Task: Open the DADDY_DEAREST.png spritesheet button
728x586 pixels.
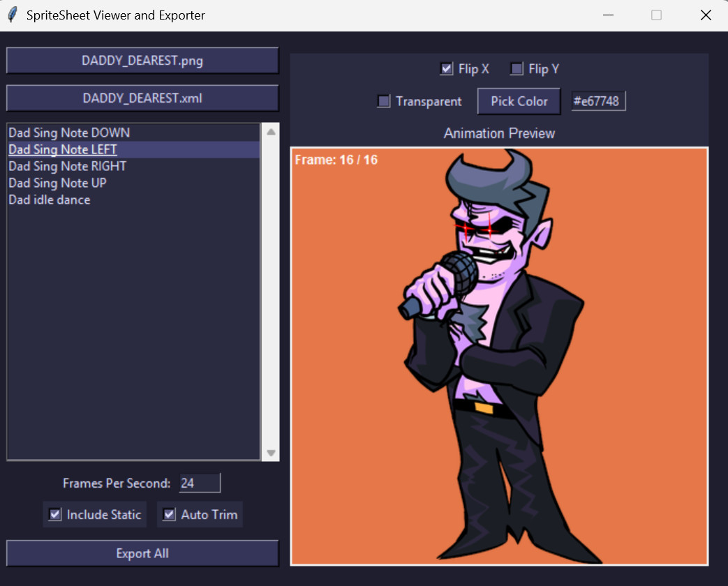Action: (142, 60)
